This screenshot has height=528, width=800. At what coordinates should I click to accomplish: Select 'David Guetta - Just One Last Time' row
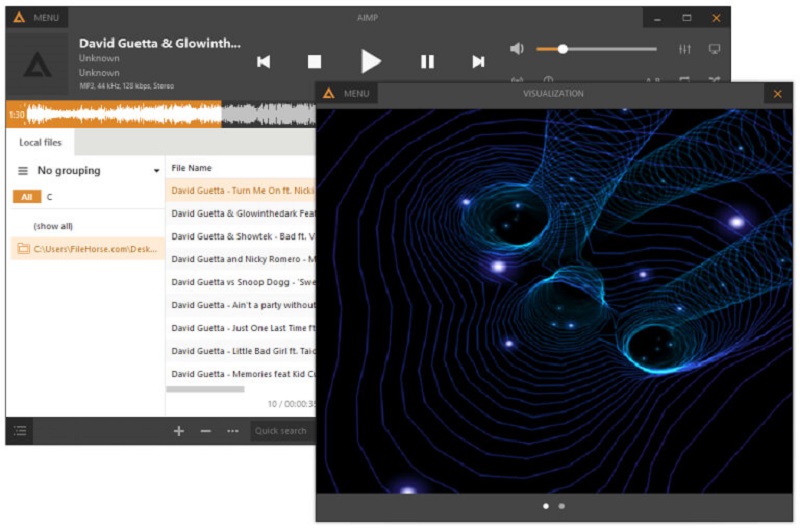click(241, 328)
